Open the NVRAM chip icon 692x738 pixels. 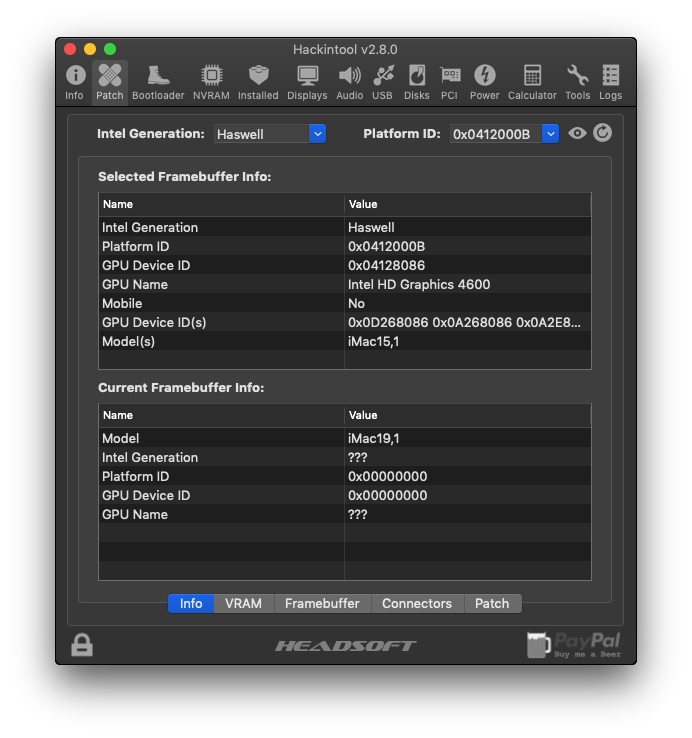pos(211,82)
